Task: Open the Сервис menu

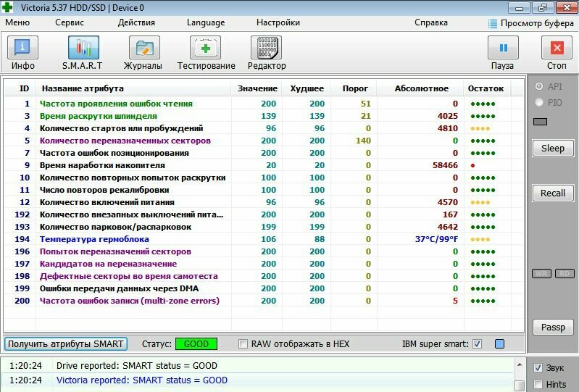Action: (70, 22)
